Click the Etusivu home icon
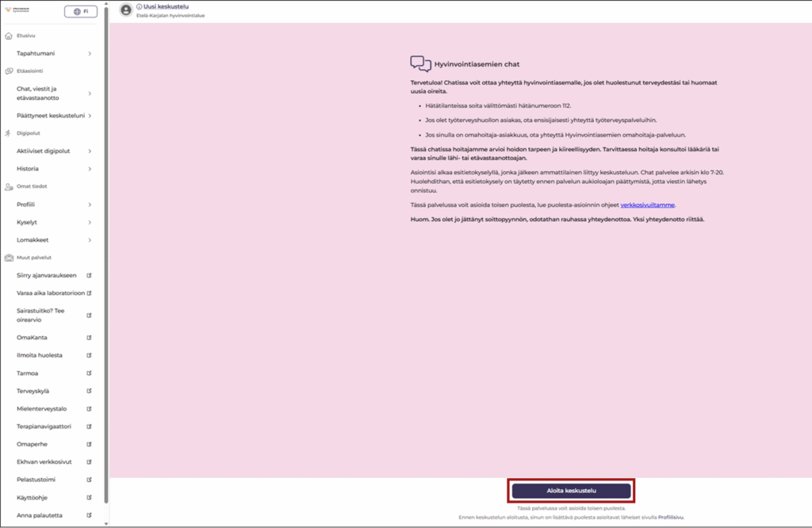The image size is (812, 528). tap(8, 36)
